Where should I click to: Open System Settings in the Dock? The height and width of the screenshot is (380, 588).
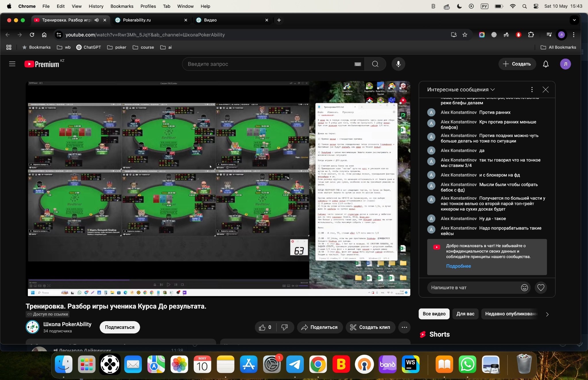point(272,364)
